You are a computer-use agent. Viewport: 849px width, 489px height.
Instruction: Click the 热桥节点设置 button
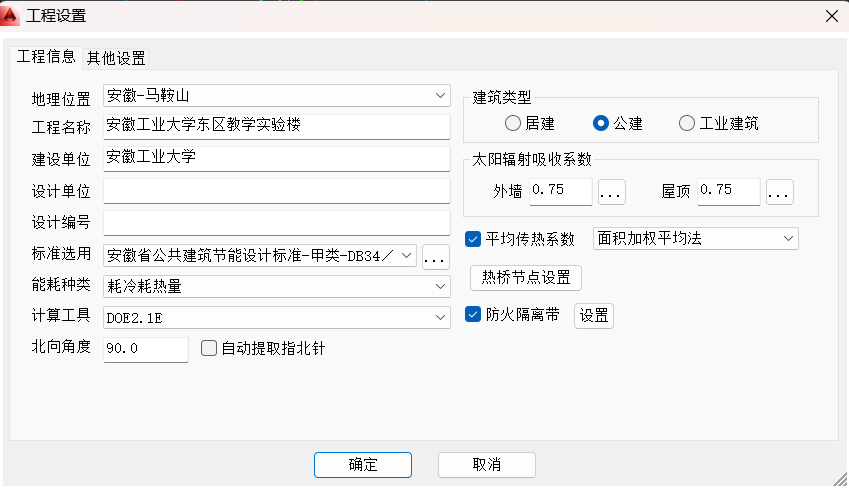[526, 278]
